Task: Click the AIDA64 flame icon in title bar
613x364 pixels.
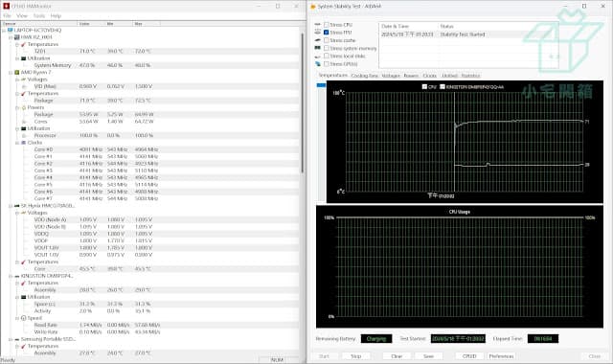Action: [313, 7]
